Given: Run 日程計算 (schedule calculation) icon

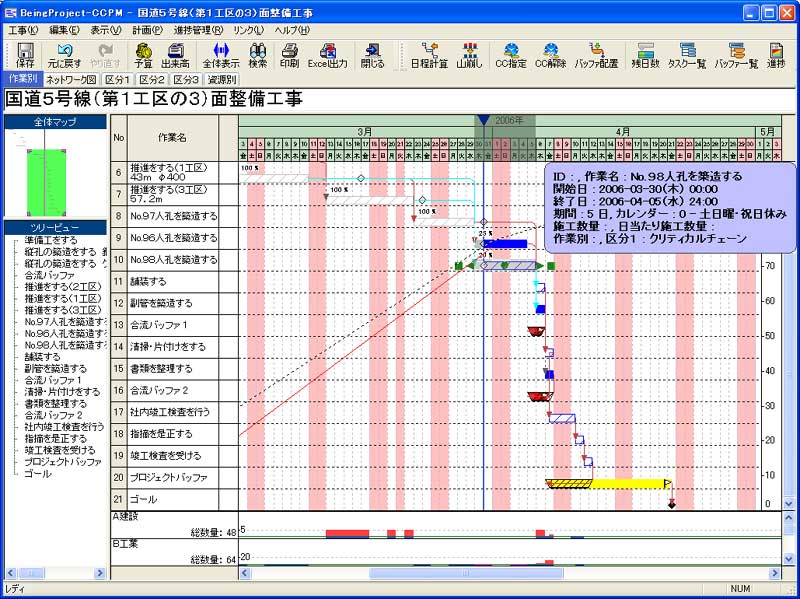Looking at the screenshot, I should pos(430,54).
